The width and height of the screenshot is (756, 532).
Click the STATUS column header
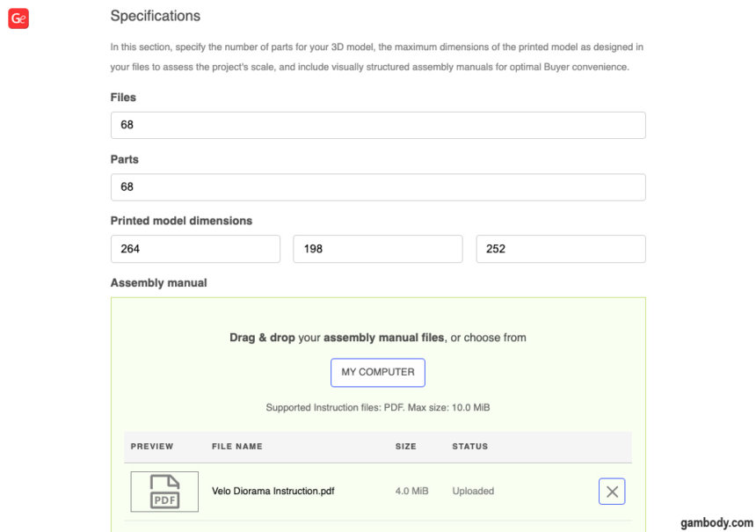tap(470, 446)
